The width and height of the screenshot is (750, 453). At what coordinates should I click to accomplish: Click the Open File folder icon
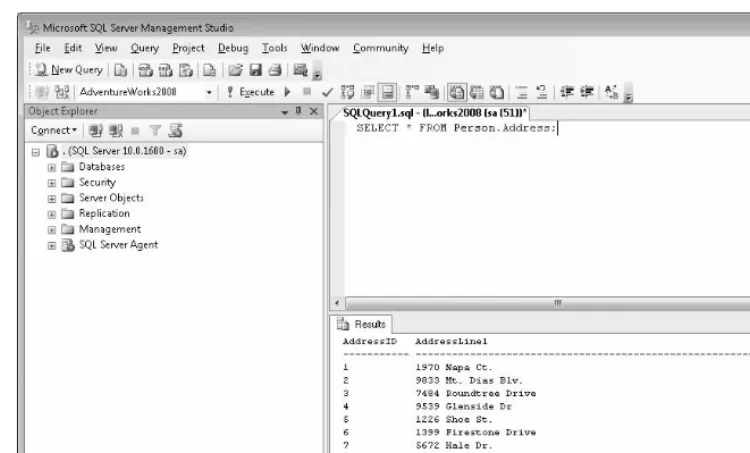coord(235,70)
